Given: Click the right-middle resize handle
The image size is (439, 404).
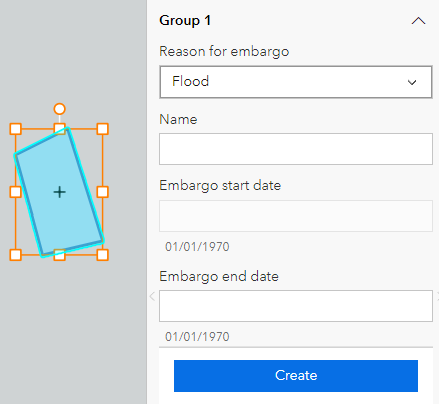Looking at the screenshot, I should pyautogui.click(x=103, y=192).
